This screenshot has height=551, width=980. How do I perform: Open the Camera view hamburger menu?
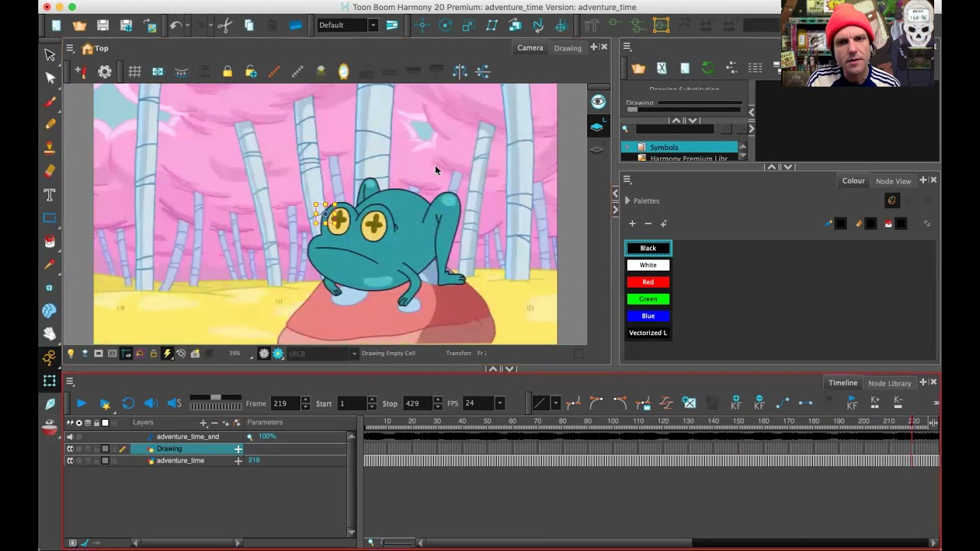tap(69, 48)
